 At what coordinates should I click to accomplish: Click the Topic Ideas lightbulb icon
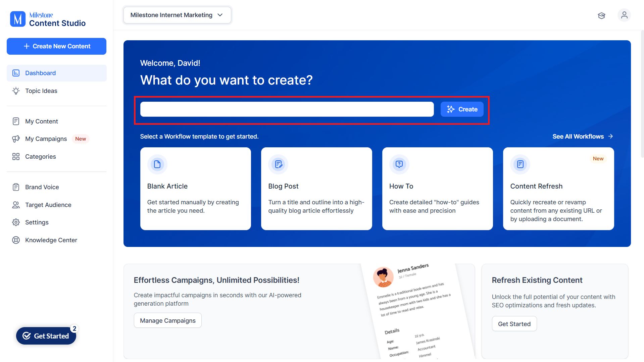pyautogui.click(x=16, y=91)
